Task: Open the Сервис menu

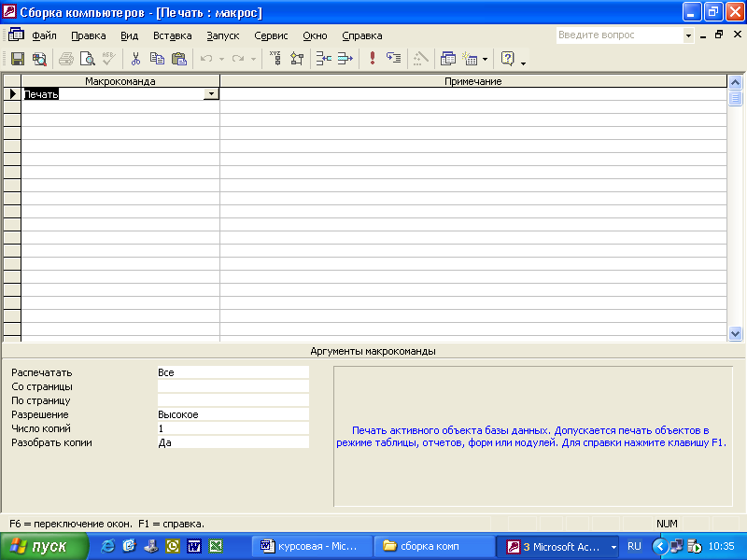Action: (271, 35)
